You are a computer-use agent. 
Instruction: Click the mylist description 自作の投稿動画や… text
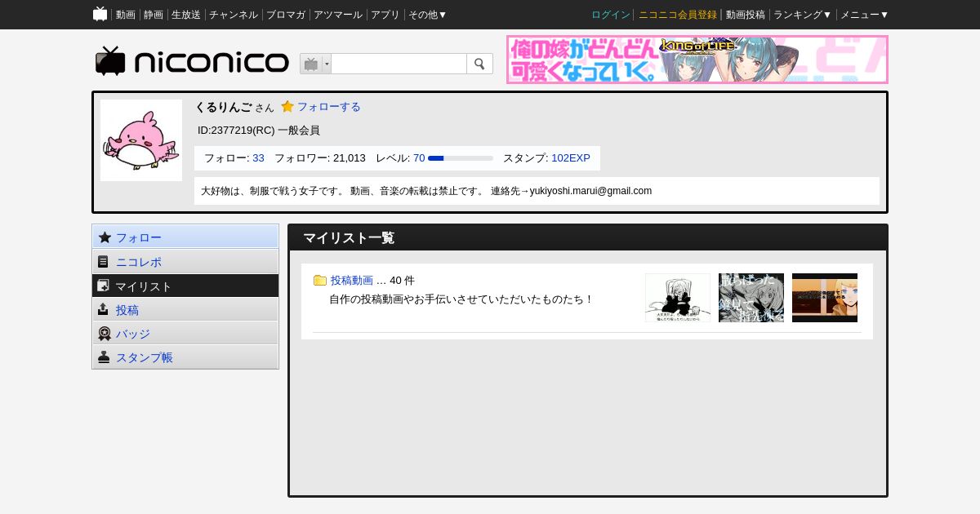(x=461, y=299)
